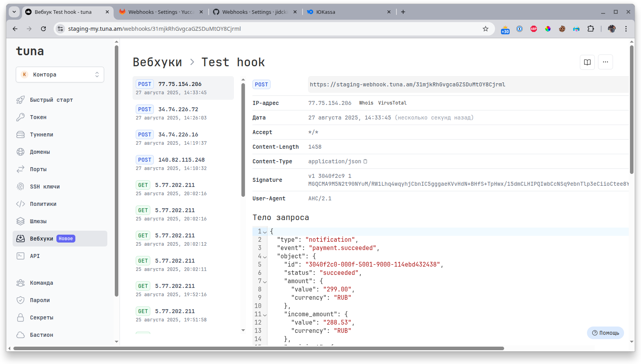
Task: Click the Вебхуки breadcrumb link
Action: [157, 62]
